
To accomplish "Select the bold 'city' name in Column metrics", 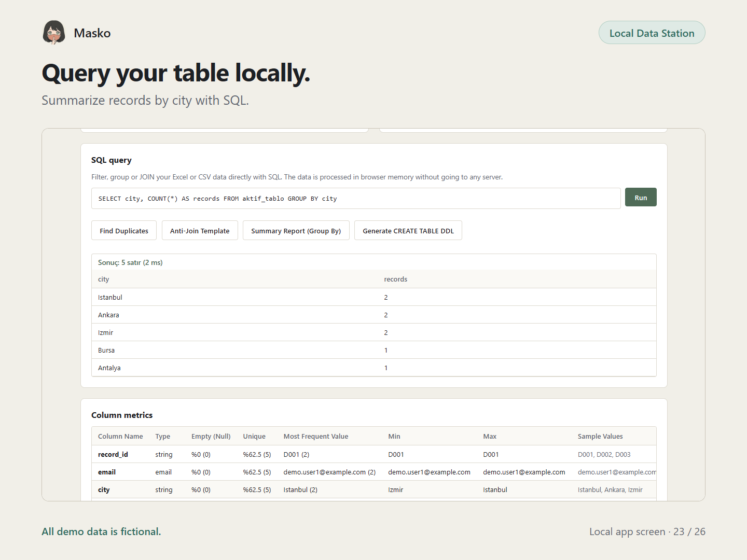I will pos(104,489).
